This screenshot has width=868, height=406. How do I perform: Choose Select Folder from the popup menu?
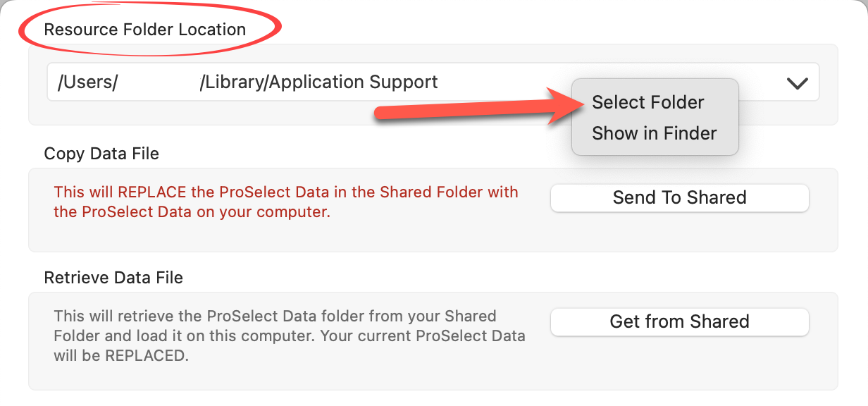click(x=647, y=103)
